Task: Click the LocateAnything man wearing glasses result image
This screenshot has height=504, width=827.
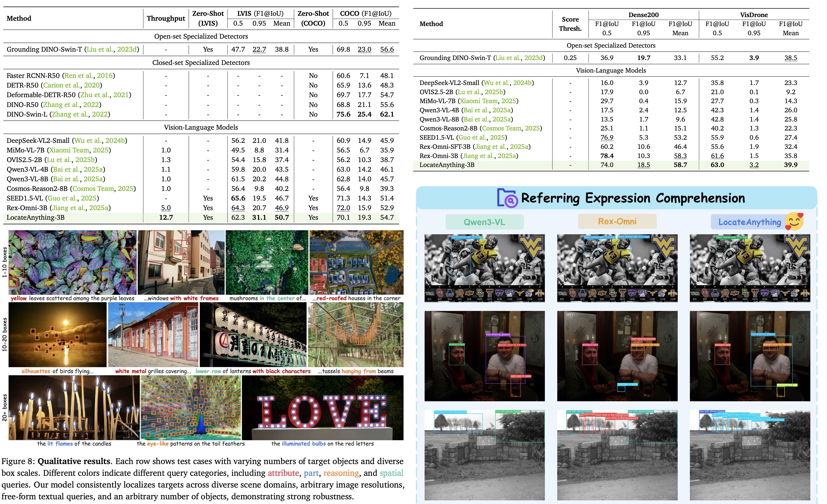Action: (750, 356)
